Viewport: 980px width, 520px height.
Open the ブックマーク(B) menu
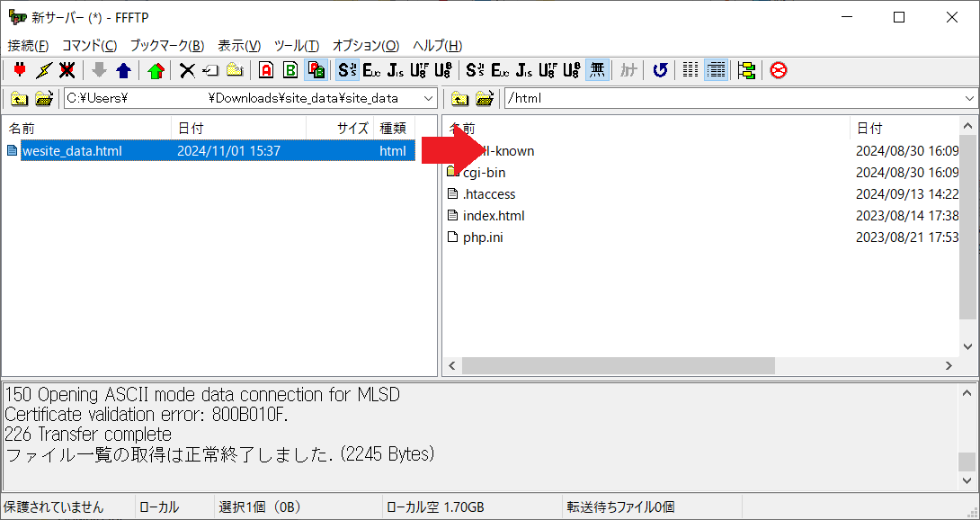click(166, 45)
